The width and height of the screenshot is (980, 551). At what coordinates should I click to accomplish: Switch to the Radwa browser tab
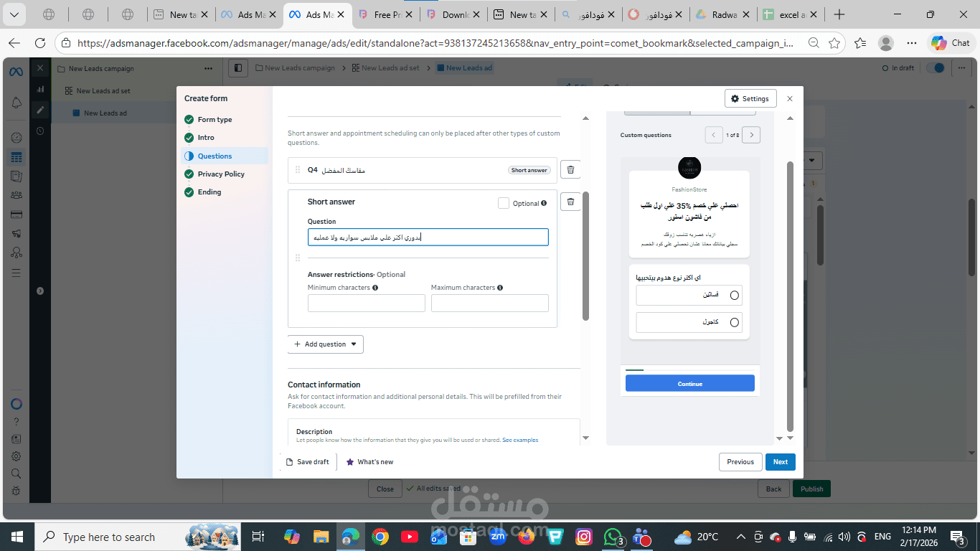722,14
